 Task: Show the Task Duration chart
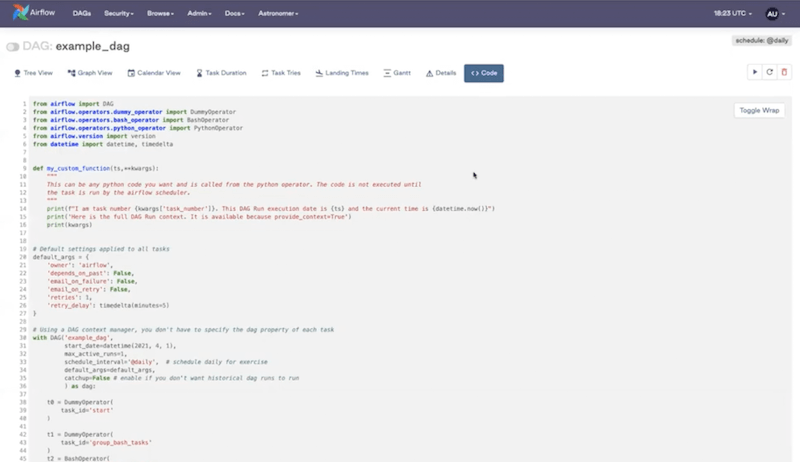tap(221, 73)
